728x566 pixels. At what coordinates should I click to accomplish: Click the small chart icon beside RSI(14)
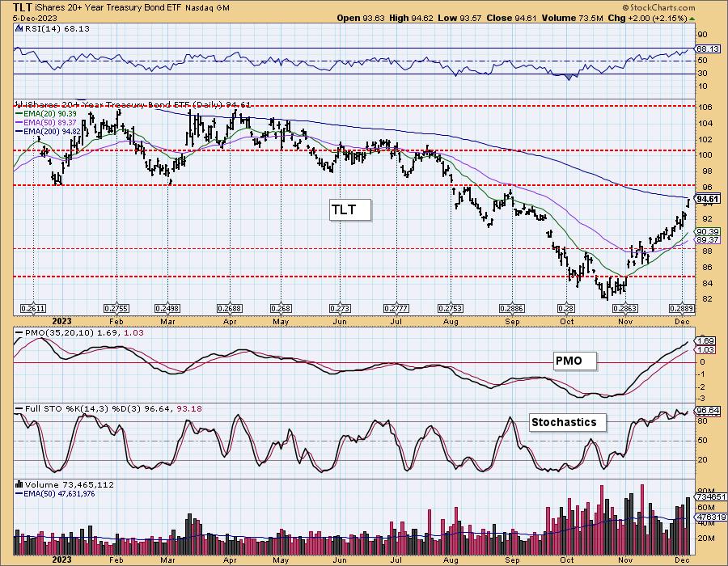(x=19, y=28)
